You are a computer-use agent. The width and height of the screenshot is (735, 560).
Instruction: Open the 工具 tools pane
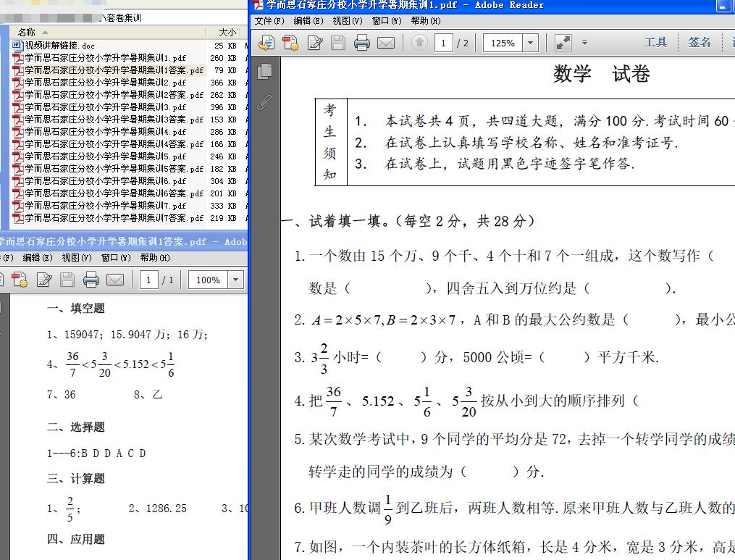click(x=655, y=43)
